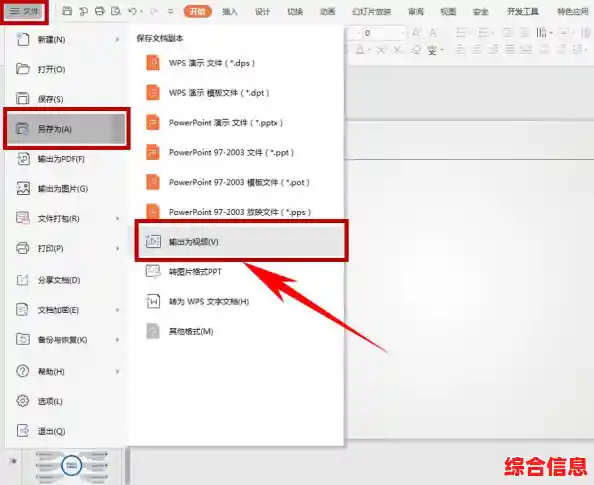The height and width of the screenshot is (485, 594).
Task: Select 另存为(A) in file menu
Action: point(67,129)
